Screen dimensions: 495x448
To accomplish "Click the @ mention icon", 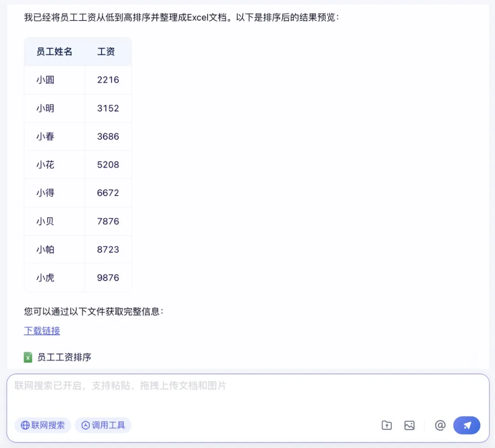I will pos(440,425).
